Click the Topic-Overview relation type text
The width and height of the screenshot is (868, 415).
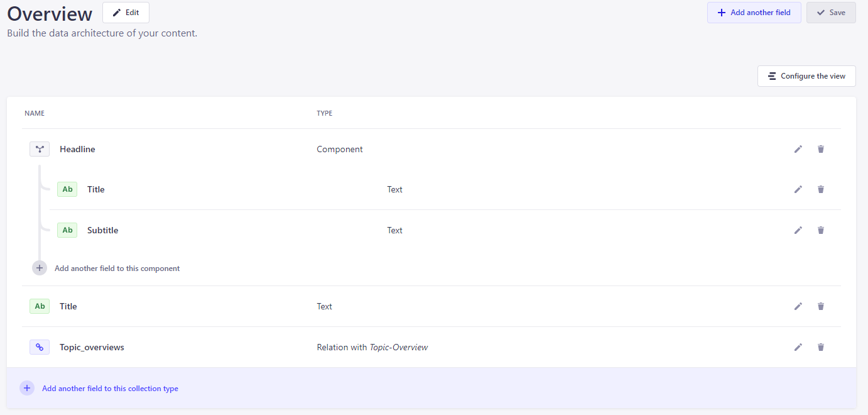pyautogui.click(x=399, y=347)
